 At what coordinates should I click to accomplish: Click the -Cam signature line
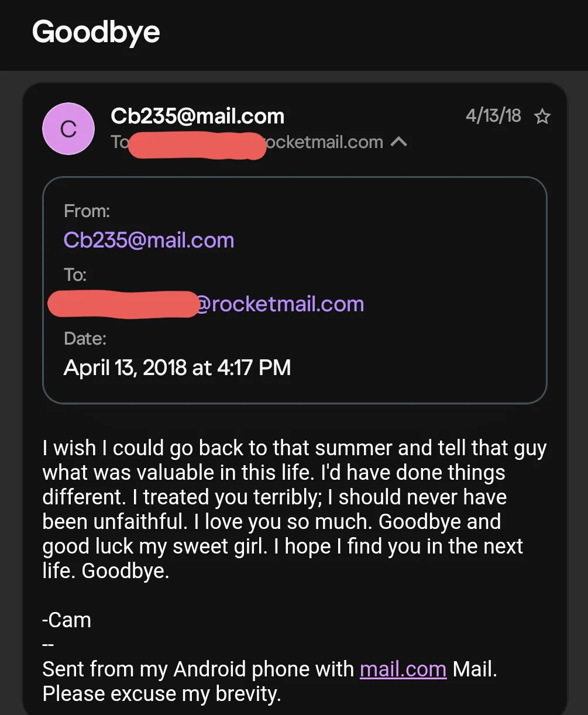[67, 620]
